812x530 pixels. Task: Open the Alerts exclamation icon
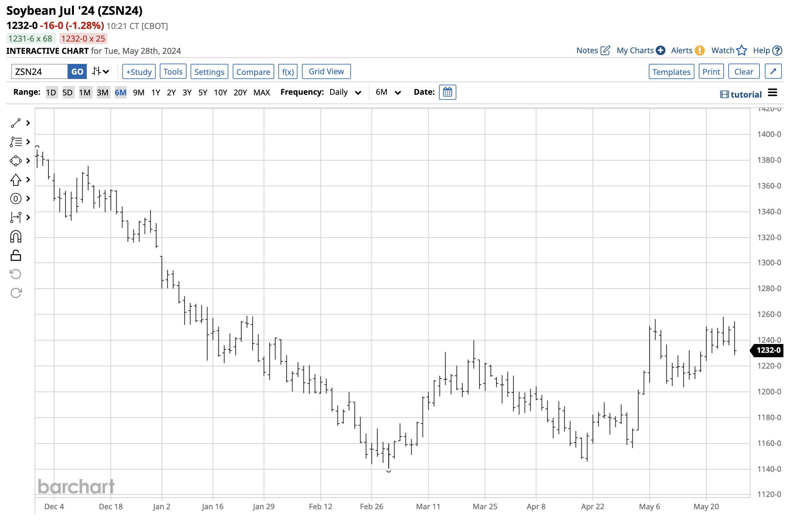click(700, 51)
